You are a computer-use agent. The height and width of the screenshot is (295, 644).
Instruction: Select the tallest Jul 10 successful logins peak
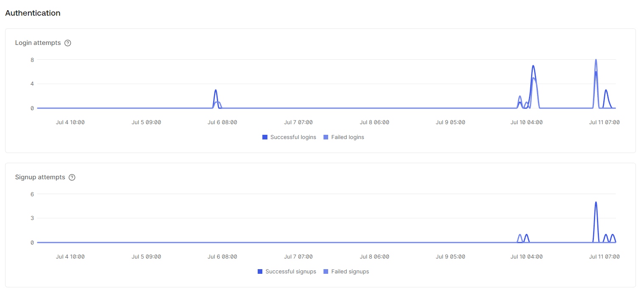click(533, 66)
